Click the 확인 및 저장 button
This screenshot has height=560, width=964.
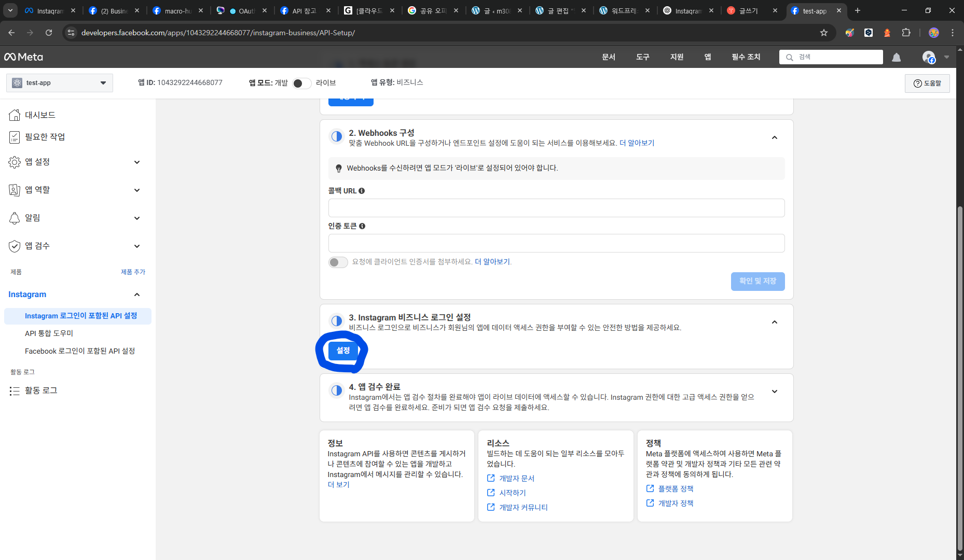(758, 281)
